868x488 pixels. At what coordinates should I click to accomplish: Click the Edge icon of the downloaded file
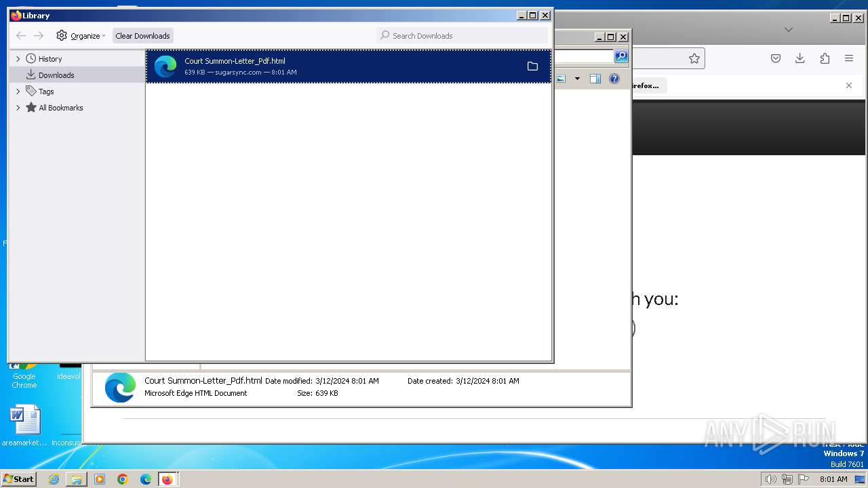click(x=165, y=66)
